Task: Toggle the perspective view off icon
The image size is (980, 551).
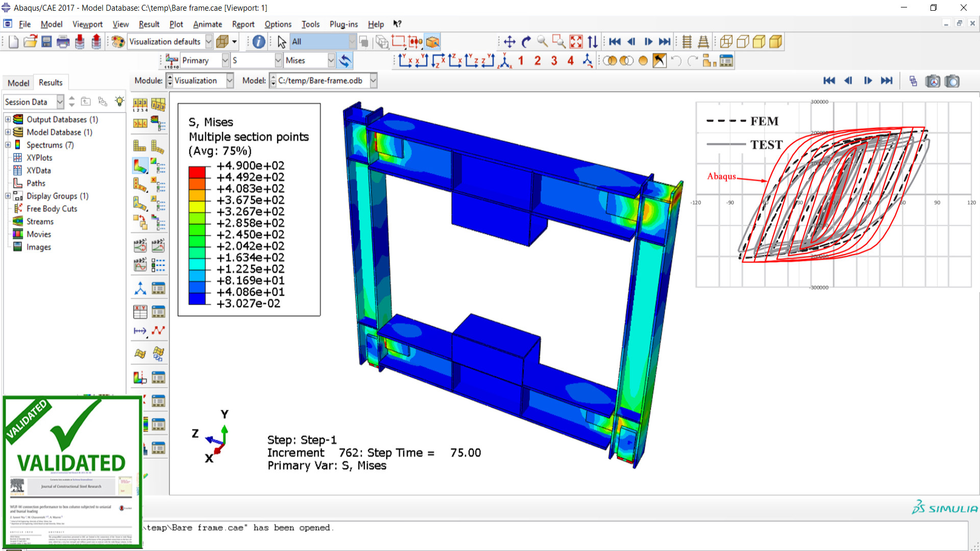Action: tap(687, 42)
